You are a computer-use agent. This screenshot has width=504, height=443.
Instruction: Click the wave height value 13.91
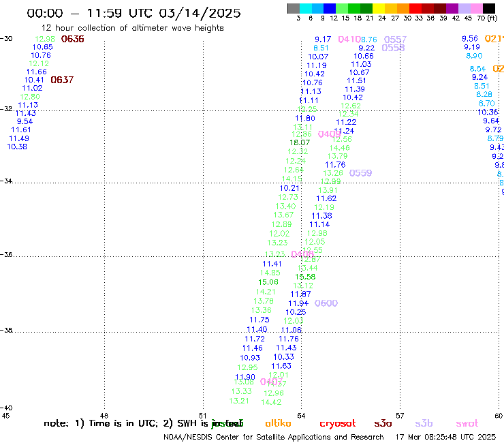click(328, 190)
